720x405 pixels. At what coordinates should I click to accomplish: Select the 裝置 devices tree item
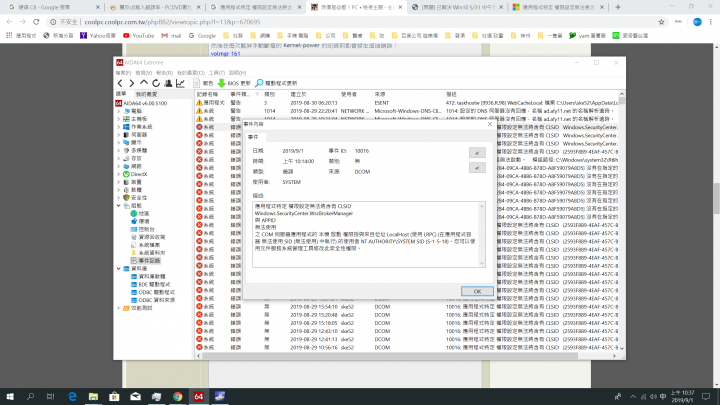pyautogui.click(x=133, y=182)
